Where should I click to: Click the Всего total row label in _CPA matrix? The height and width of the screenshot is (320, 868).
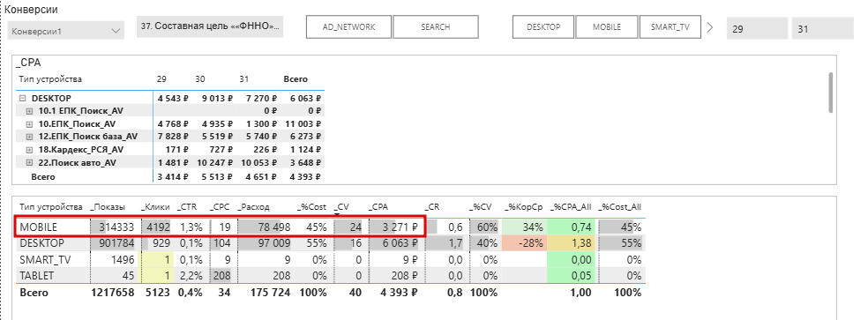[x=43, y=177]
